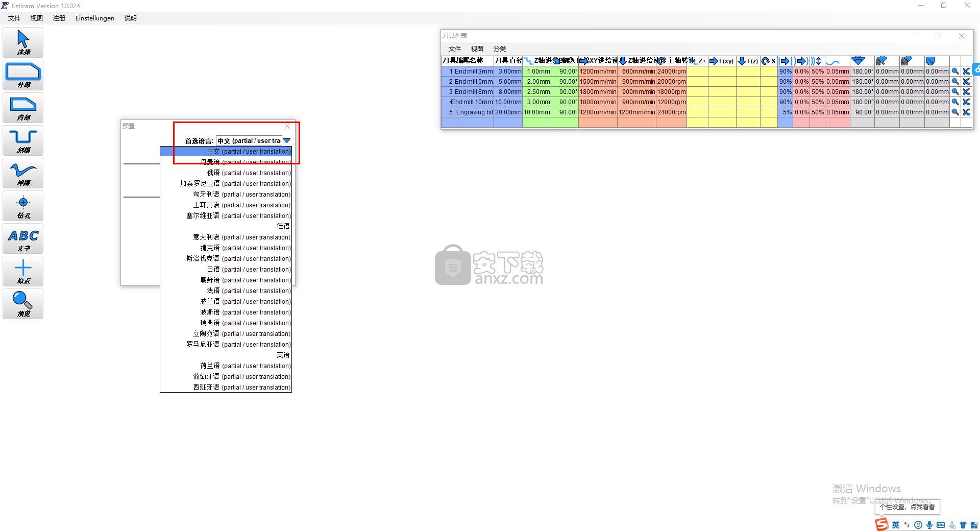
Task: Open 视图 menu in 刀具列表 window
Action: tap(477, 49)
